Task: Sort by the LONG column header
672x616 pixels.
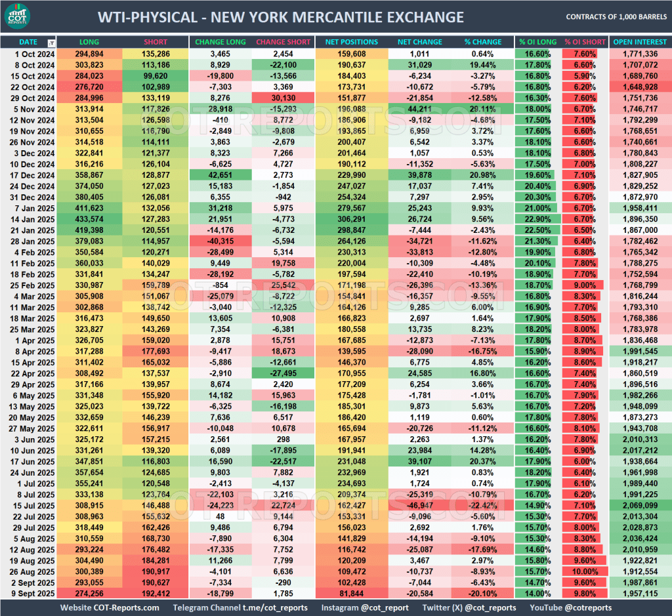Action: pyautogui.click(x=90, y=41)
